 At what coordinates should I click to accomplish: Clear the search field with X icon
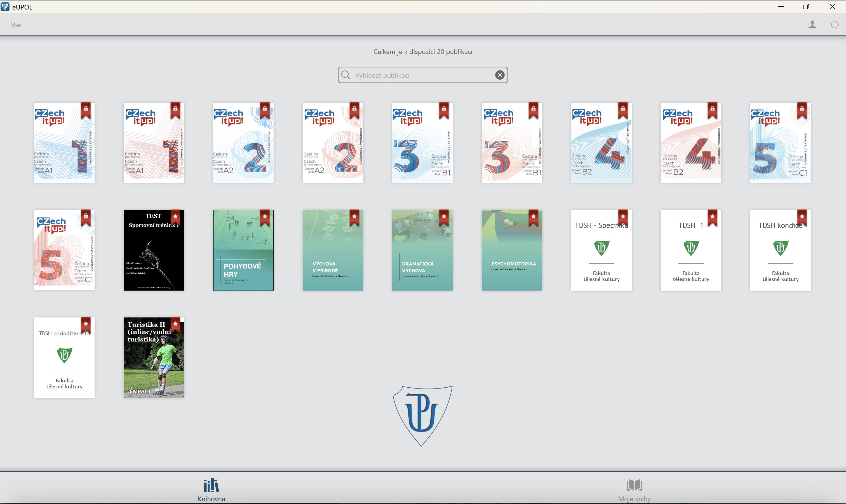[x=500, y=75]
